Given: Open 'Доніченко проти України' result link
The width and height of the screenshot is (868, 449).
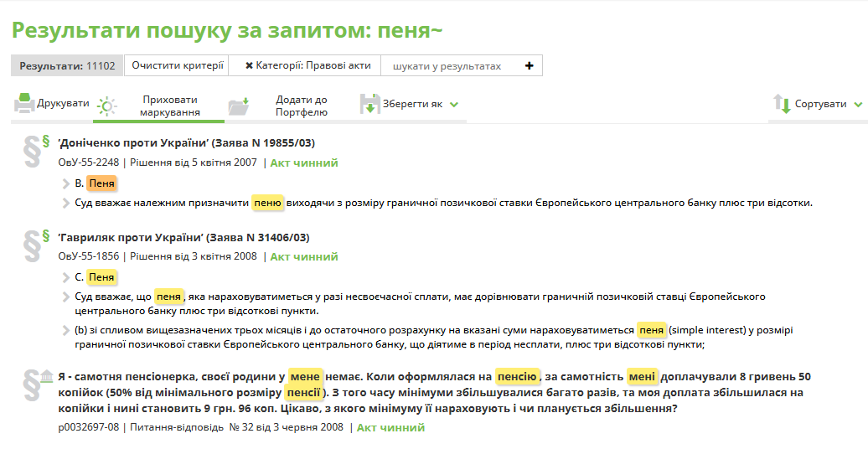Looking at the screenshot, I should [186, 143].
